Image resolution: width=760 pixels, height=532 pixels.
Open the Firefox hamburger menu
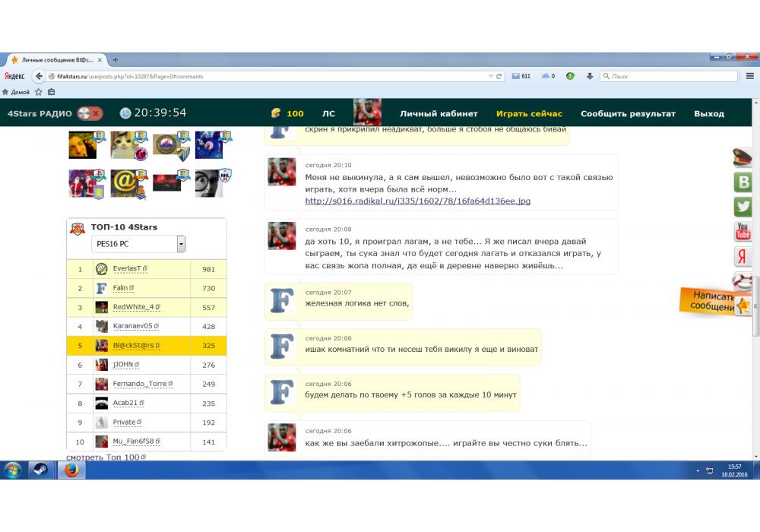(749, 77)
